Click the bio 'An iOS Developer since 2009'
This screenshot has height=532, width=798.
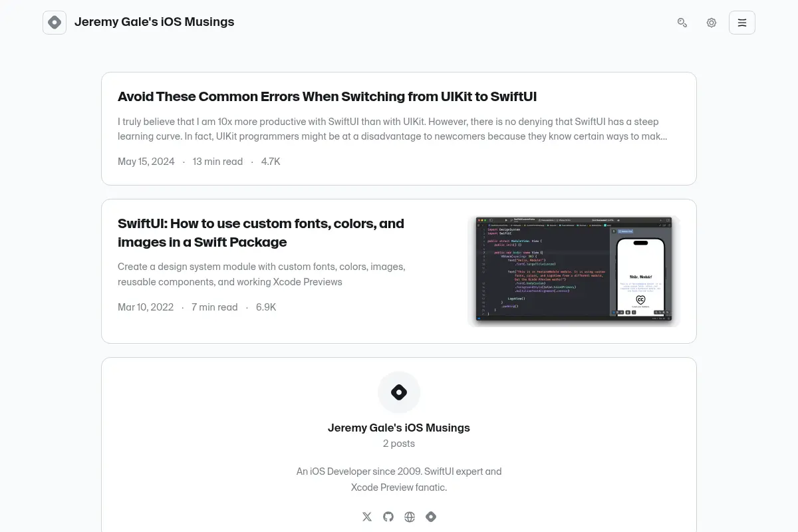pos(399,479)
